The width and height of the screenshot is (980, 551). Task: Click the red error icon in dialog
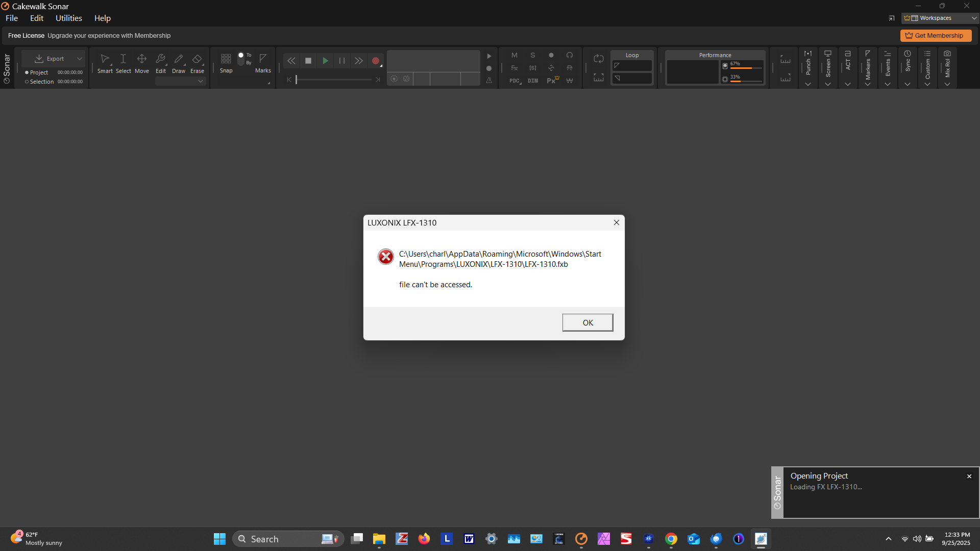[x=386, y=257]
